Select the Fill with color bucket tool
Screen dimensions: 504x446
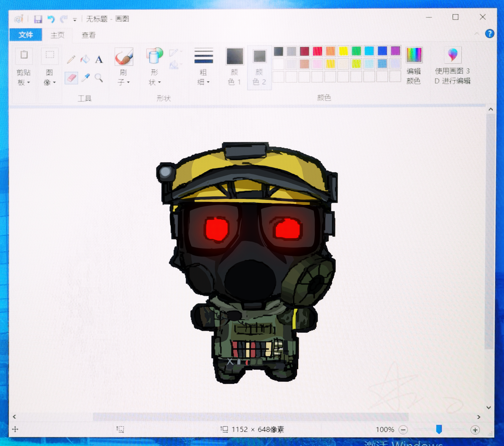coord(85,59)
